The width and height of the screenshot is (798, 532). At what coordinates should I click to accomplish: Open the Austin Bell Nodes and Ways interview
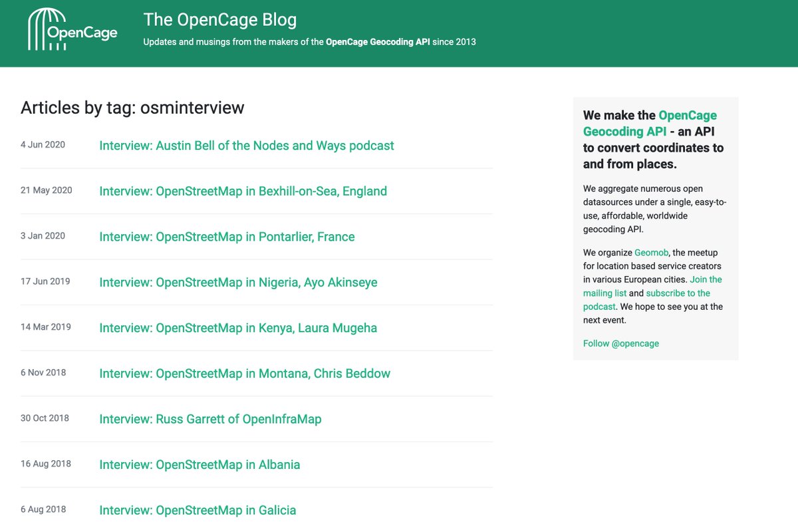click(246, 145)
